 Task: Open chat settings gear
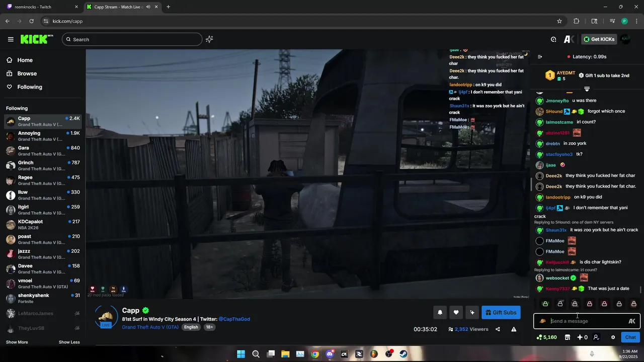pyautogui.click(x=613, y=337)
